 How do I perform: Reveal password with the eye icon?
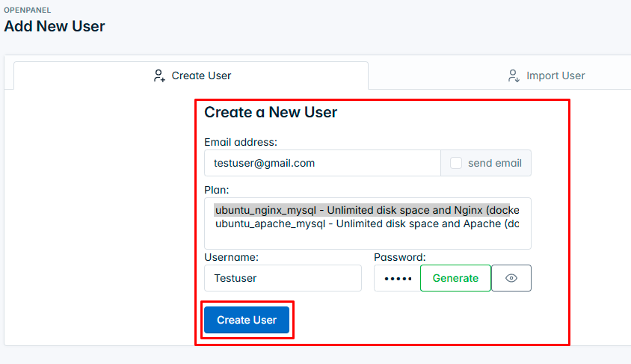[511, 278]
